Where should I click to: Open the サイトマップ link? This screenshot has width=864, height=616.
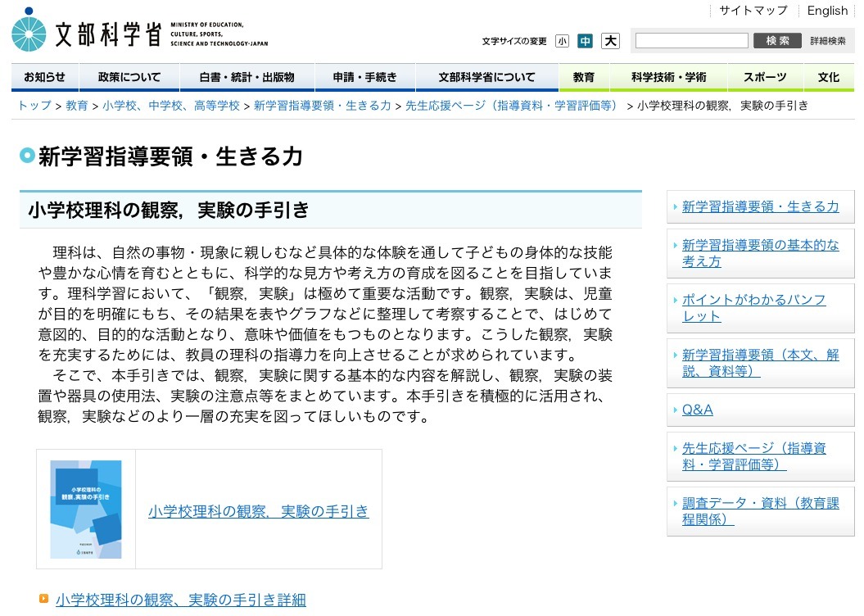click(x=752, y=10)
